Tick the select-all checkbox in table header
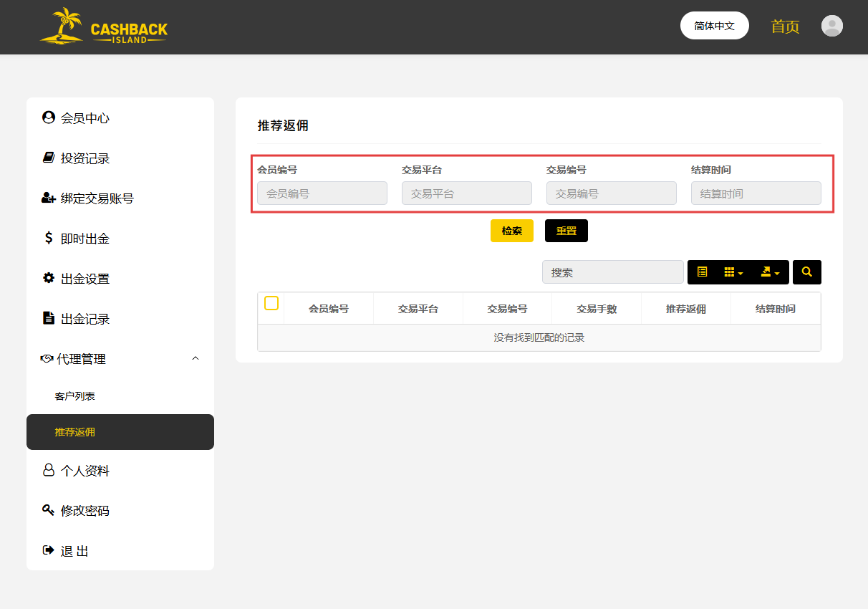This screenshot has width=868, height=609. click(271, 303)
